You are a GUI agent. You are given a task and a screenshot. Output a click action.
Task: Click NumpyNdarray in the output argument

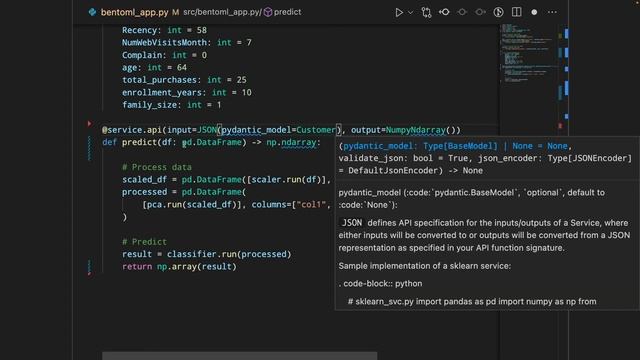point(416,130)
